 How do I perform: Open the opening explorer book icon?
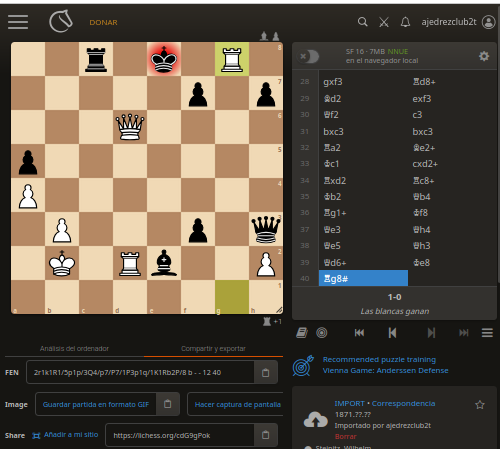tap(302, 333)
